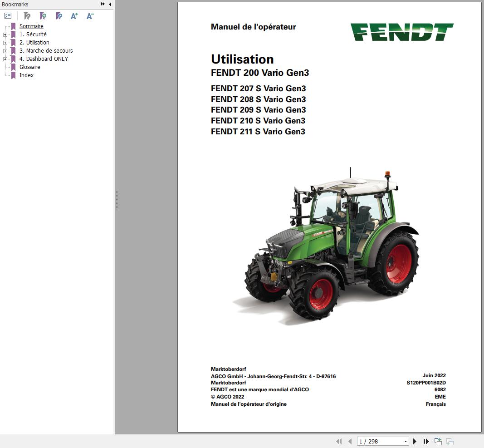Increase bookmark text size with A+

(x=74, y=16)
